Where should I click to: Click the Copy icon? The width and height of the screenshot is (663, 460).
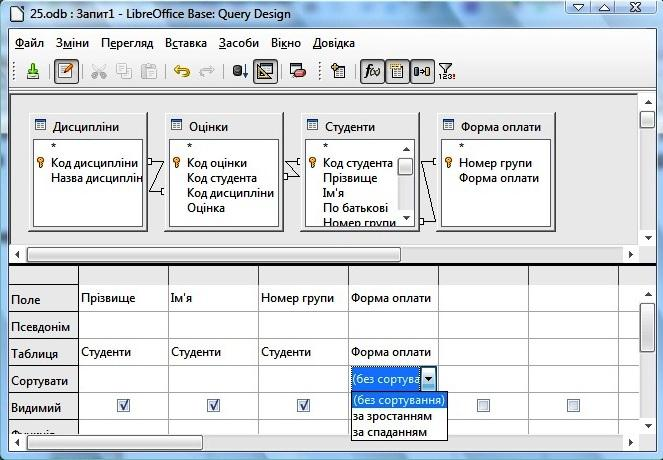(x=123, y=71)
